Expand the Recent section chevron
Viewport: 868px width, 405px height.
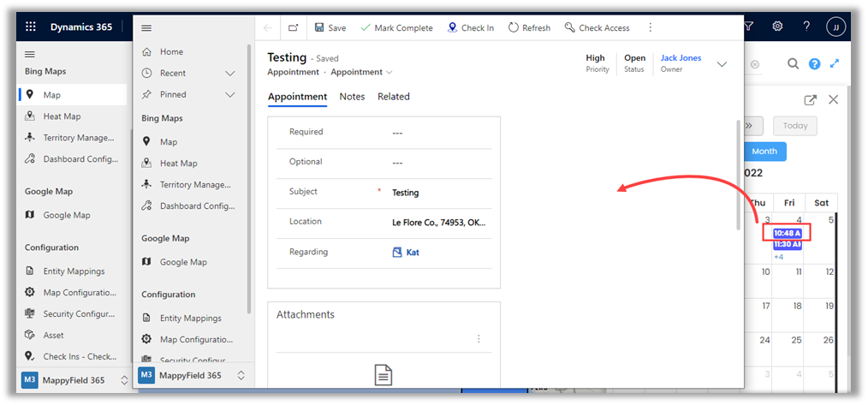pyautogui.click(x=229, y=74)
